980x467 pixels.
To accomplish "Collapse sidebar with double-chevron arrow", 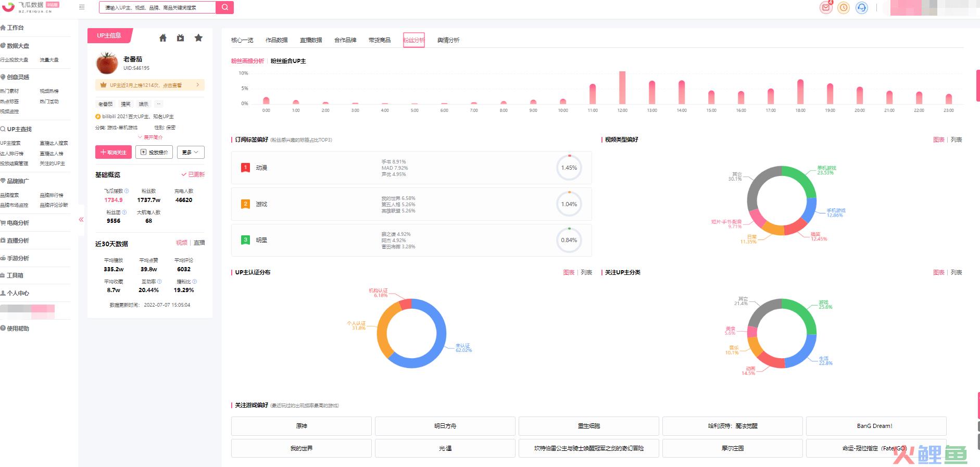I will pos(81,220).
